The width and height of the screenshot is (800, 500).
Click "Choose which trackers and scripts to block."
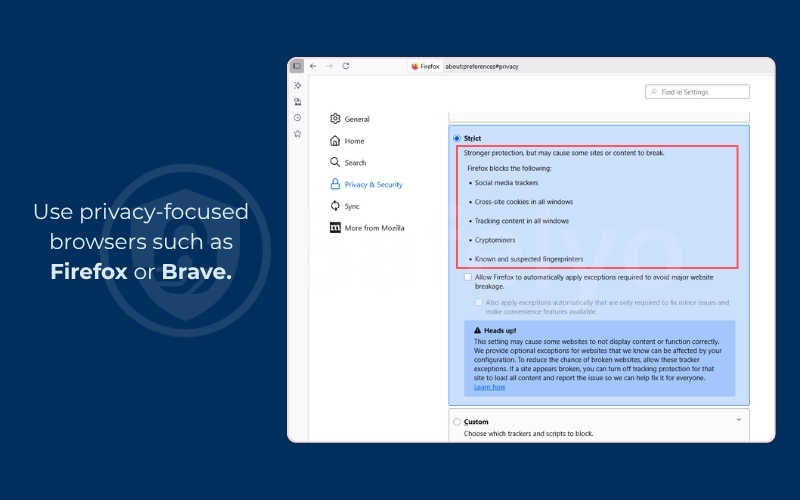[x=528, y=434]
